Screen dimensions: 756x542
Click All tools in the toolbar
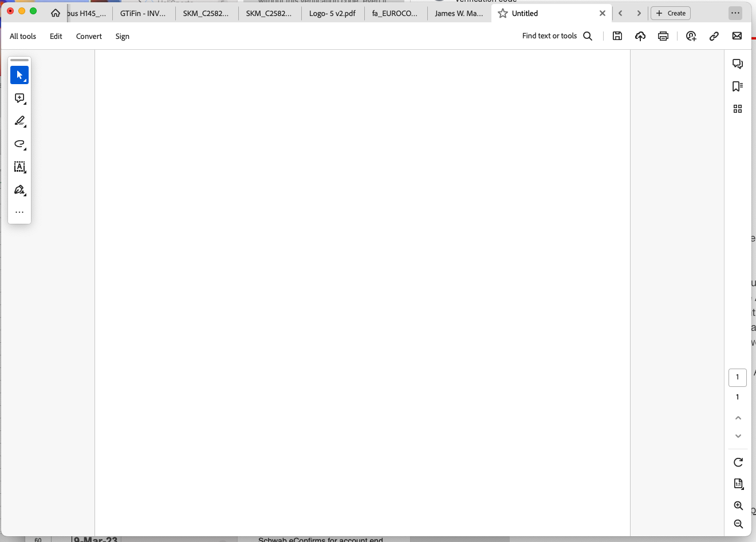point(22,36)
